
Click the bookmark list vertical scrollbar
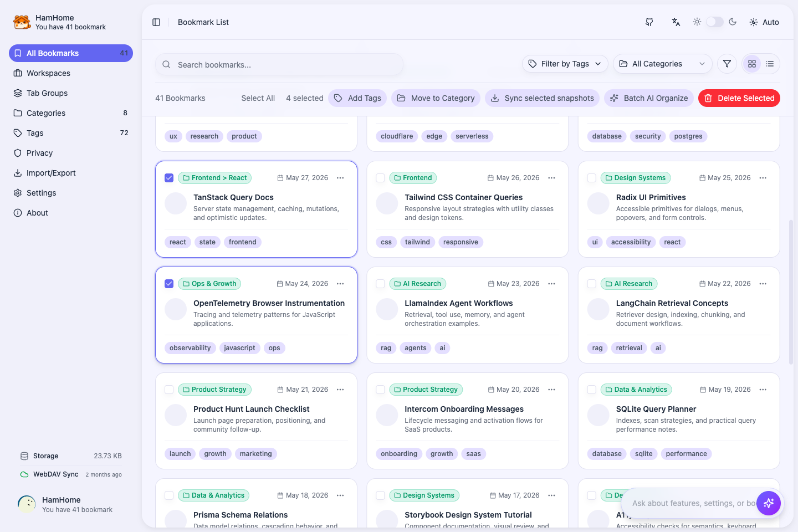click(x=791, y=292)
